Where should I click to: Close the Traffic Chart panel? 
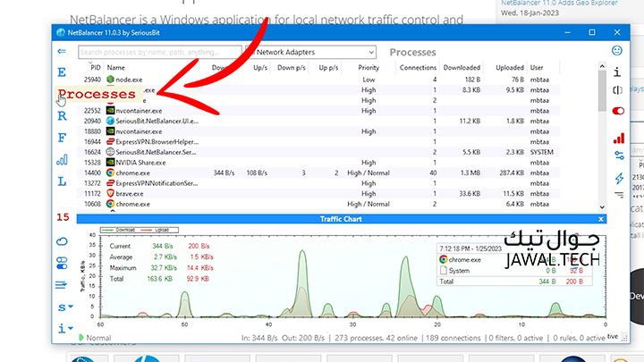600,219
